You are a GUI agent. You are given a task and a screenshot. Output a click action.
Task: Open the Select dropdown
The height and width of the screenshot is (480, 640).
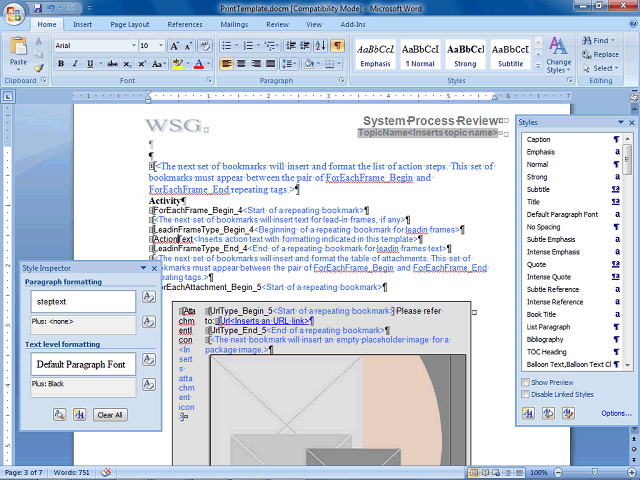click(601, 68)
